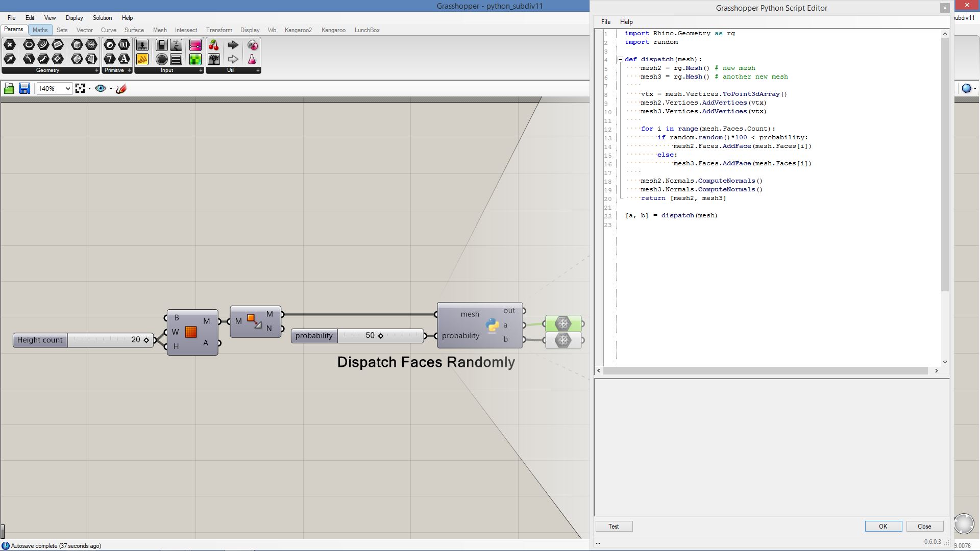Select the Point parameter hexagon icon
The height and width of the screenshot is (551, 980).
[x=9, y=45]
